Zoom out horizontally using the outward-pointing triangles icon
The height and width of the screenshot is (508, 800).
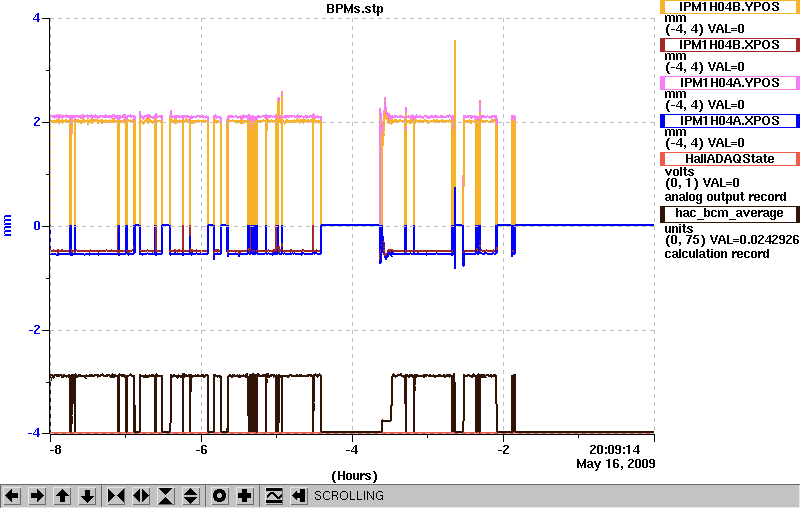[141, 496]
